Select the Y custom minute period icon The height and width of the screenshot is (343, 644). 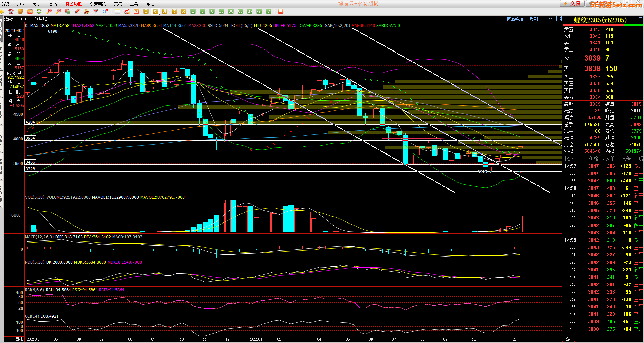(269, 11)
